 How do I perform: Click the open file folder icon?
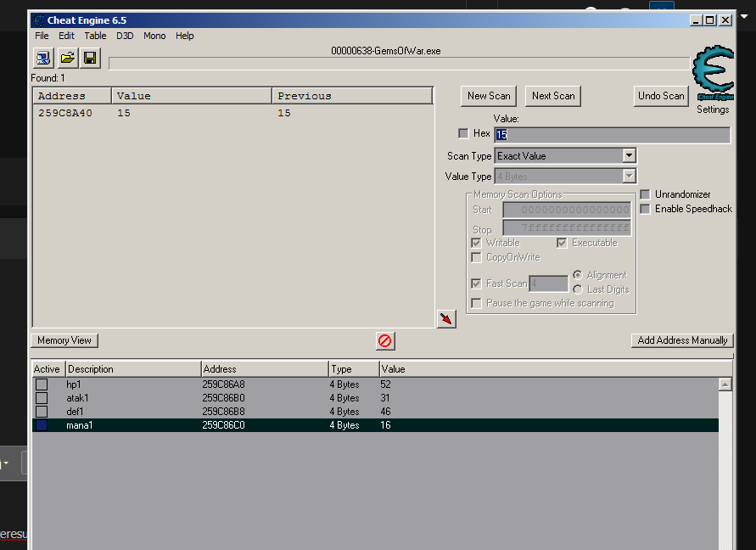tap(68, 59)
